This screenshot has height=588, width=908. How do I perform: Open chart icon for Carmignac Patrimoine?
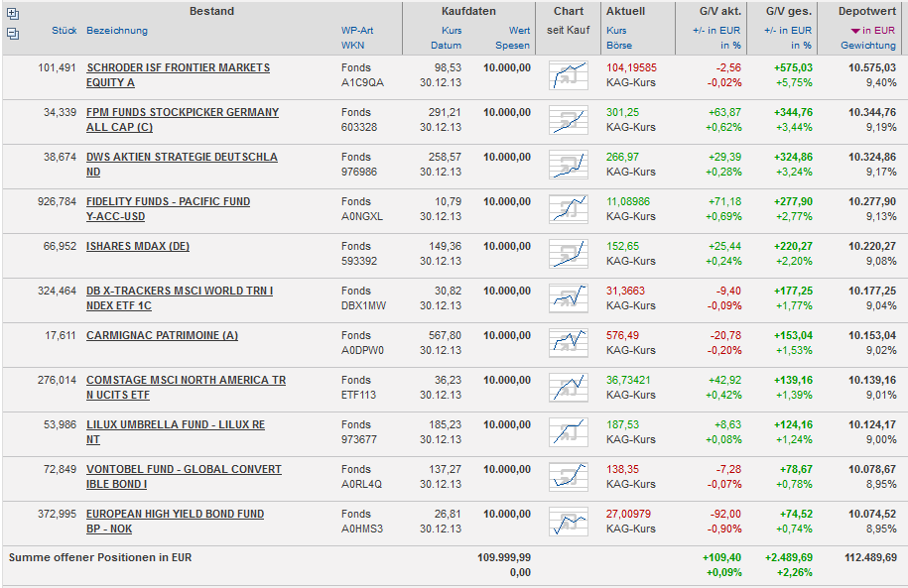pyautogui.click(x=569, y=343)
